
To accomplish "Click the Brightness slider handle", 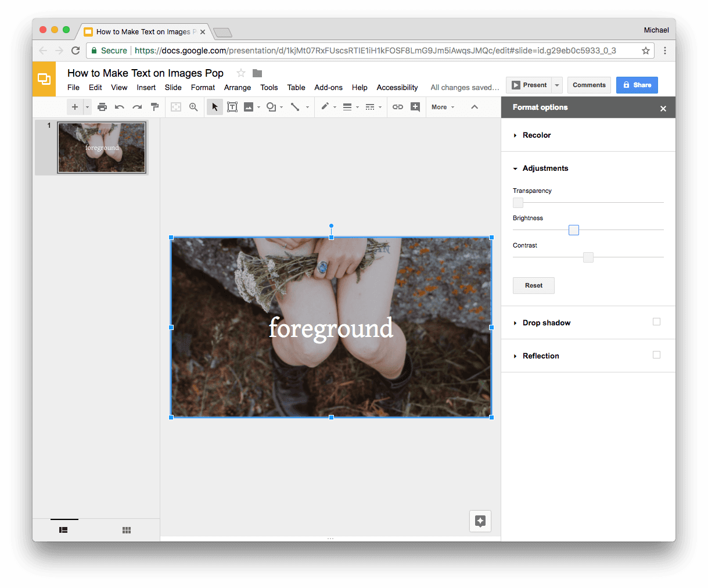I will [574, 230].
